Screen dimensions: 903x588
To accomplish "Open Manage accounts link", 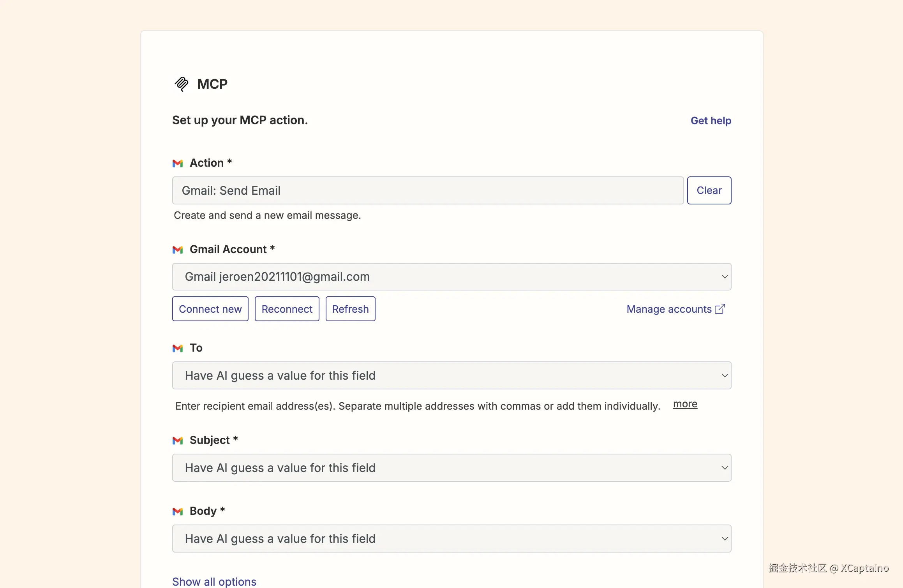I will (x=669, y=309).
